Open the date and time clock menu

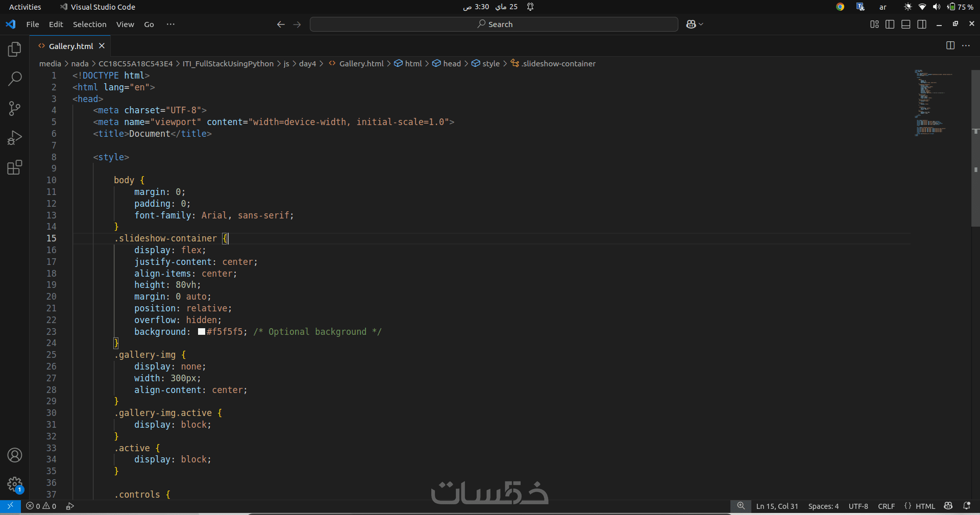(x=490, y=7)
